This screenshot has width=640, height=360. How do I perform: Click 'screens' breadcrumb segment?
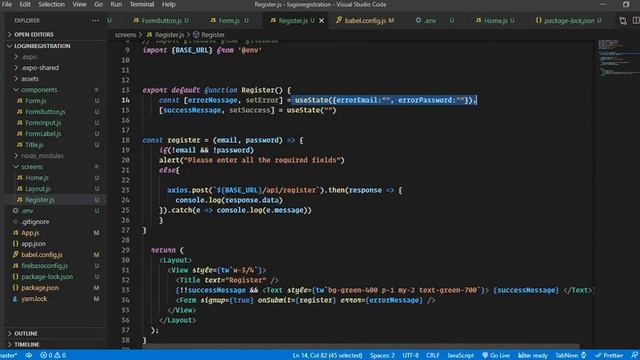[x=125, y=35]
